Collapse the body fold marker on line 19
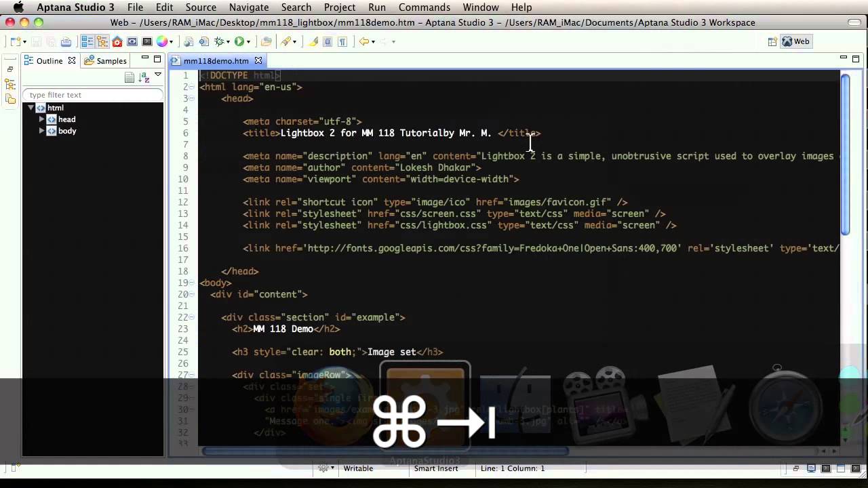 [x=192, y=283]
